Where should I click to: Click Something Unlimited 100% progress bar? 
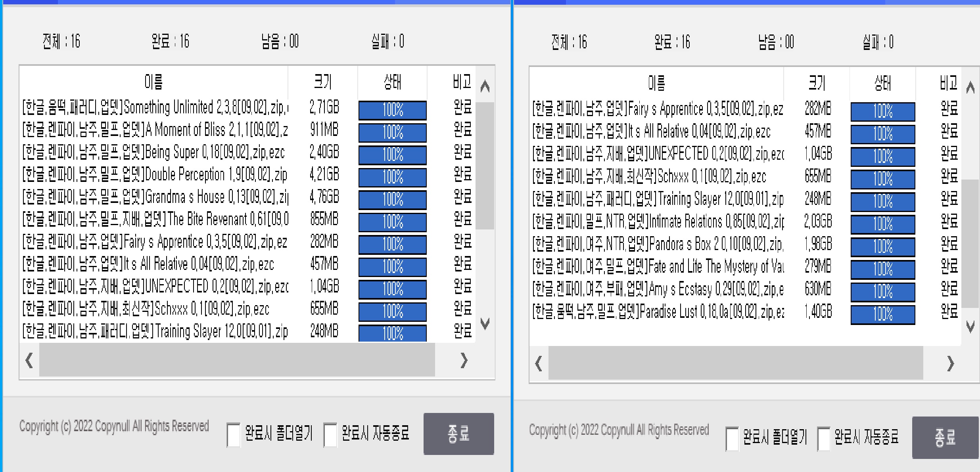392,110
